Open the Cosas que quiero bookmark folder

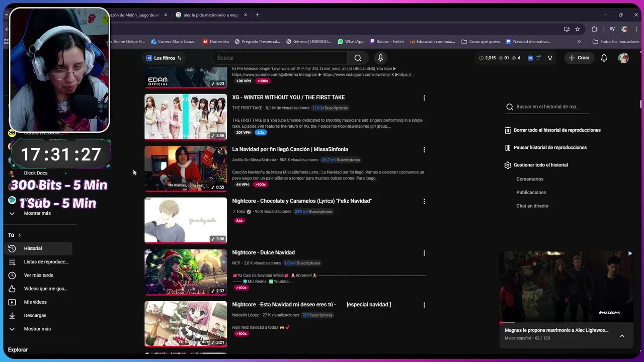pos(480,42)
